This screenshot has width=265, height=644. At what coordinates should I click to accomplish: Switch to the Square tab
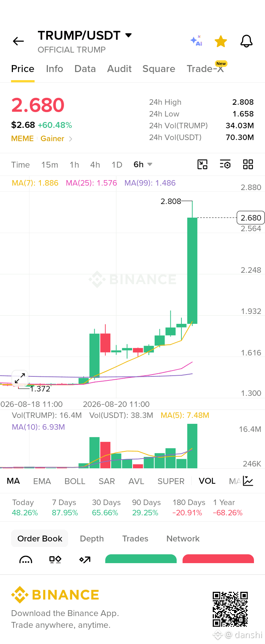pyautogui.click(x=159, y=69)
